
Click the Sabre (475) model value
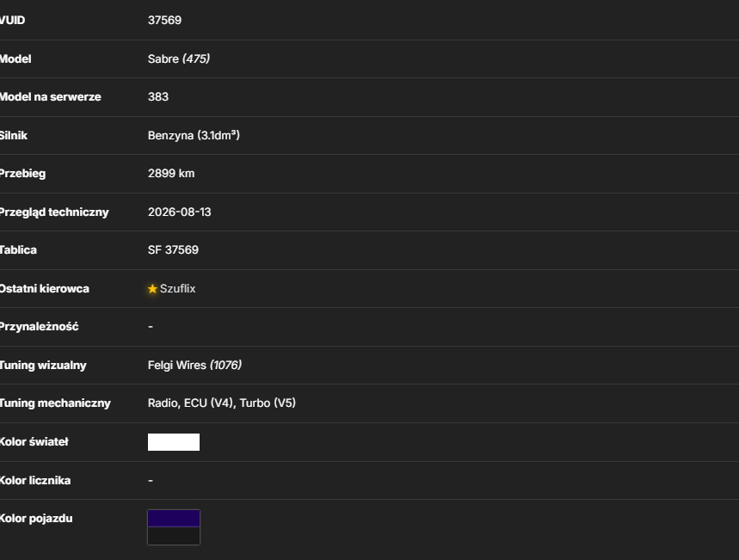click(179, 58)
